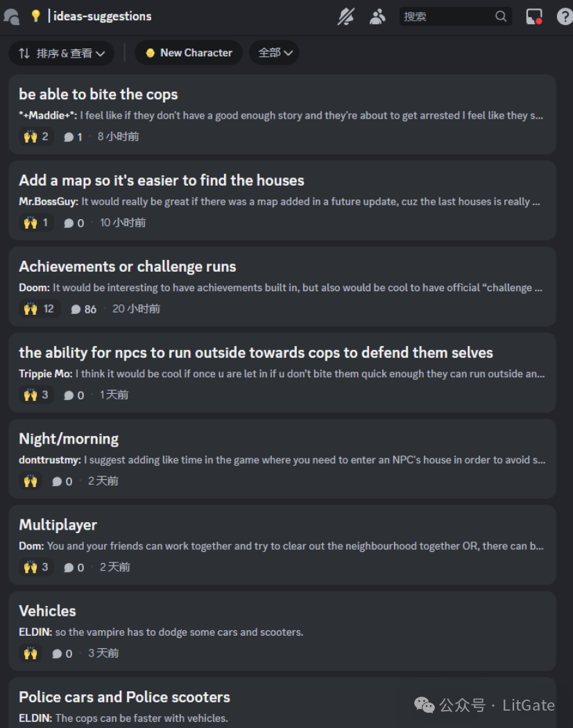This screenshot has height=728, width=573.
Task: Open Add a map post title
Action: pyautogui.click(x=161, y=180)
